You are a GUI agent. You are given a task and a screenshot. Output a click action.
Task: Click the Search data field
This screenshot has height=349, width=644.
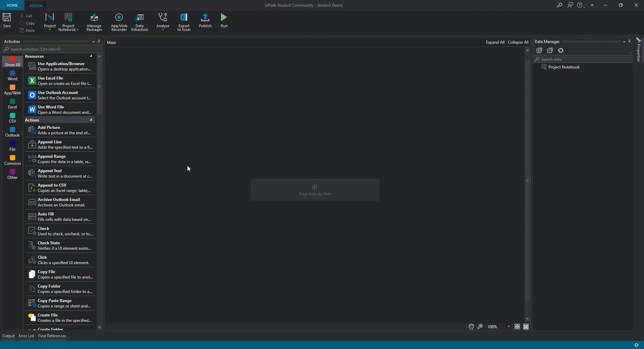[583, 59]
